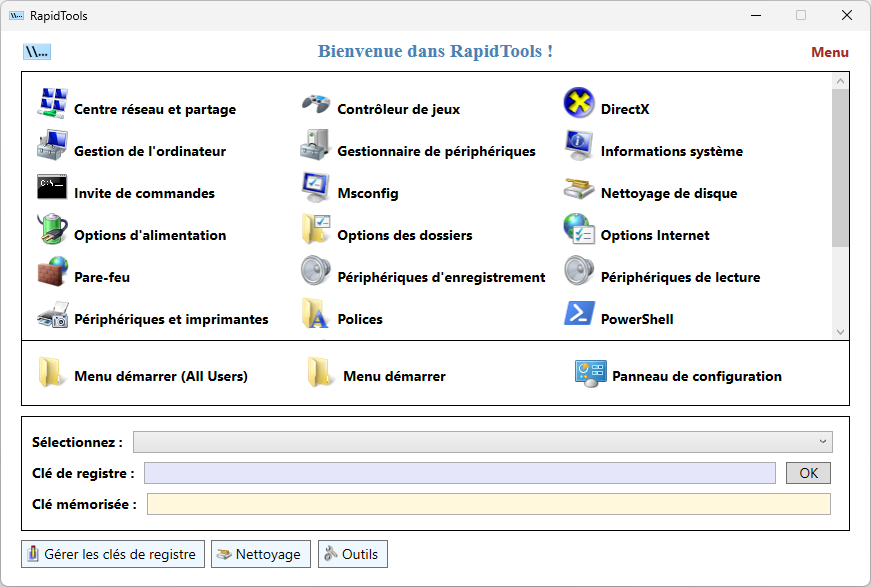Viewport: 871px width, 587px height.
Task: Click the Pare-feu label
Action: click(102, 277)
